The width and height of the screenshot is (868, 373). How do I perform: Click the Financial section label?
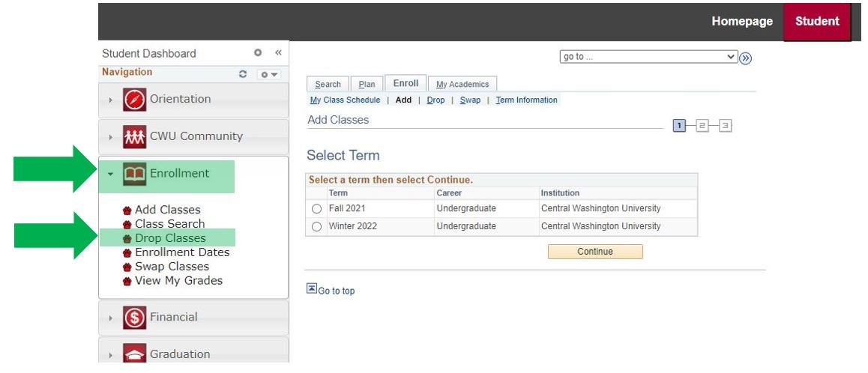[x=174, y=317]
